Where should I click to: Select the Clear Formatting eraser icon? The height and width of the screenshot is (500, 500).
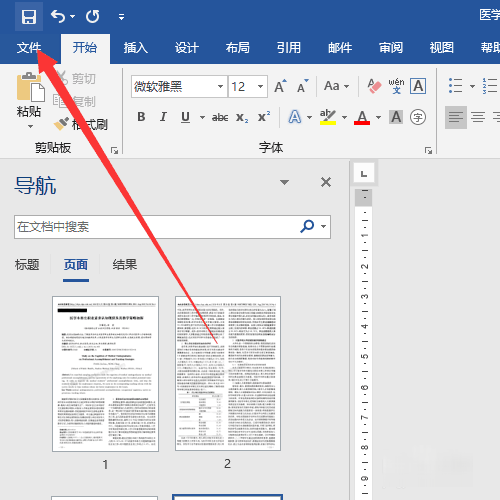(x=374, y=86)
